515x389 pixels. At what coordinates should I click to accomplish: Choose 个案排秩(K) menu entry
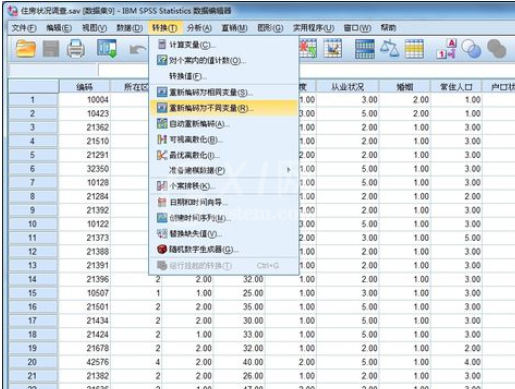click(223, 186)
